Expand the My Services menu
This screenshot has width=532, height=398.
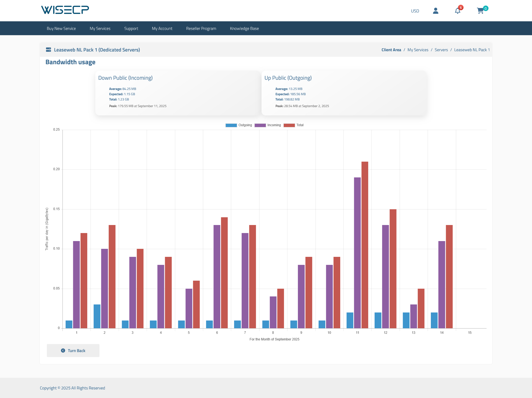pos(100,29)
